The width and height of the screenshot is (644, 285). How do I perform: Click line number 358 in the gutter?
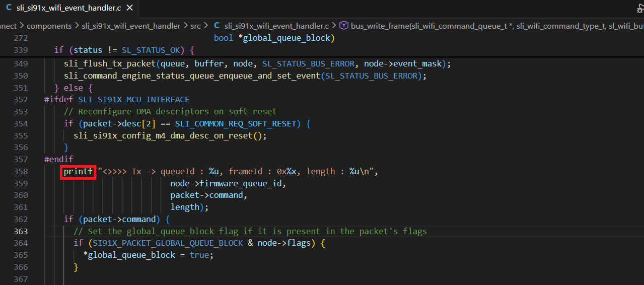[x=35, y=172]
